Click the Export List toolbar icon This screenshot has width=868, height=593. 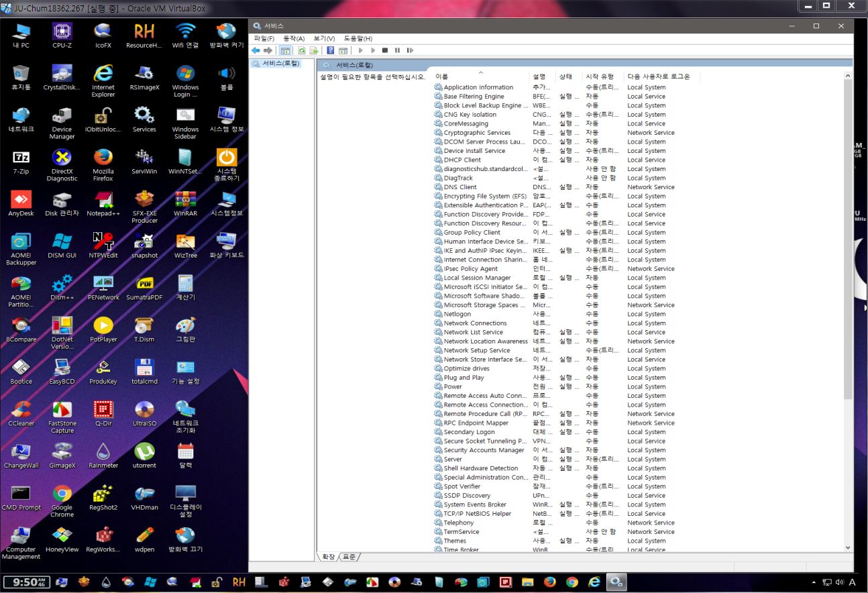pos(313,50)
